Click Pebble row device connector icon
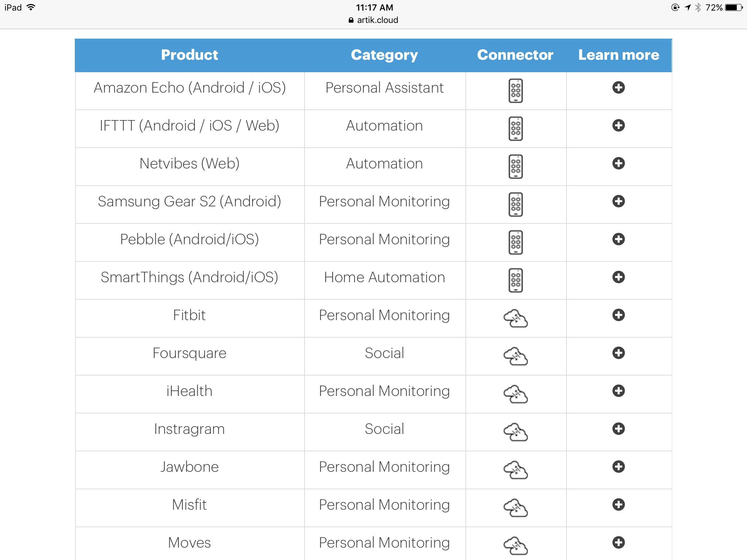This screenshot has width=747, height=560. (515, 242)
